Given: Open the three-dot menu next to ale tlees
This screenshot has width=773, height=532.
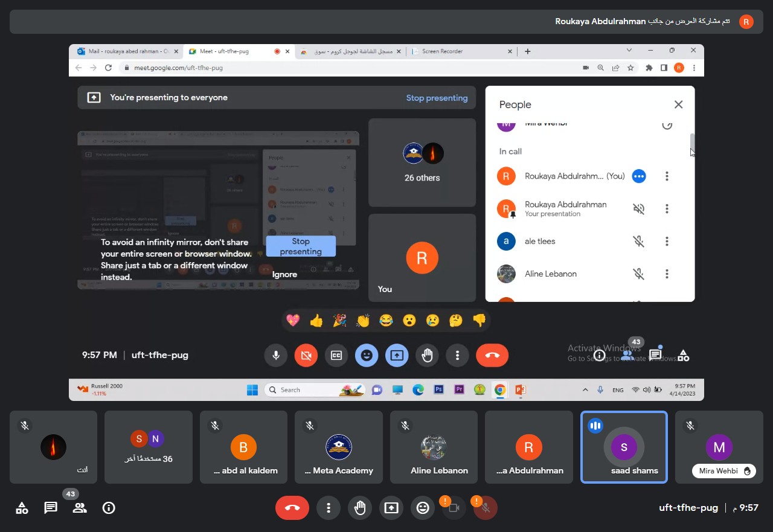Looking at the screenshot, I should click(667, 242).
